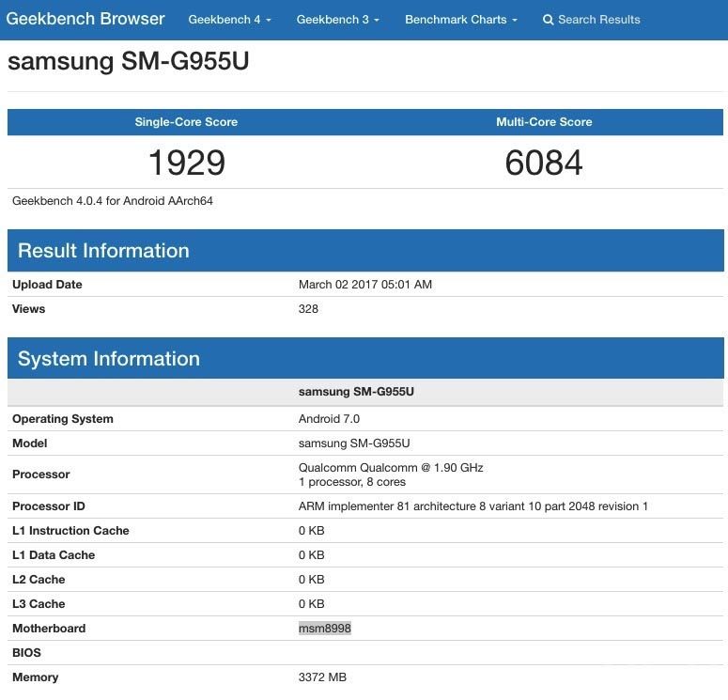
Task: Click the samsung SM-G955U page title
Action: pyautogui.click(x=128, y=62)
